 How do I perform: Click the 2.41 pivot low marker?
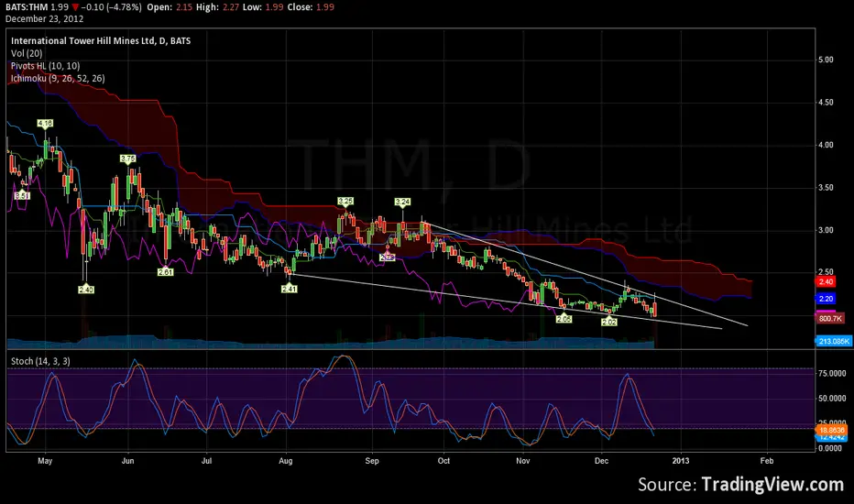pos(290,289)
